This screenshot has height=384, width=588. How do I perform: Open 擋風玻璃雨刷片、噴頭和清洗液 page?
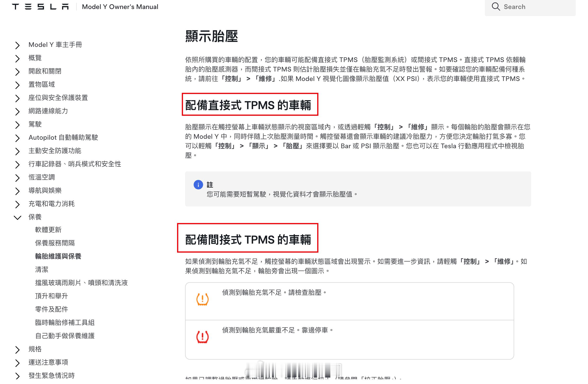[81, 283]
